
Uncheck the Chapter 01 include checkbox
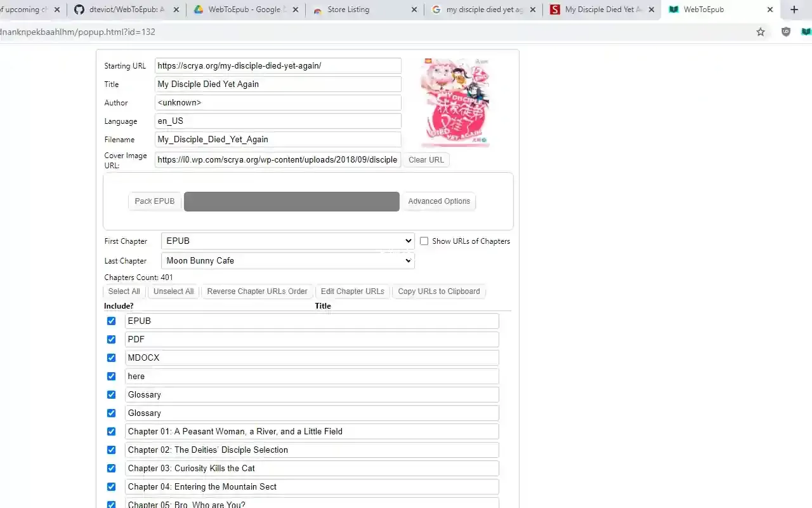click(x=111, y=431)
